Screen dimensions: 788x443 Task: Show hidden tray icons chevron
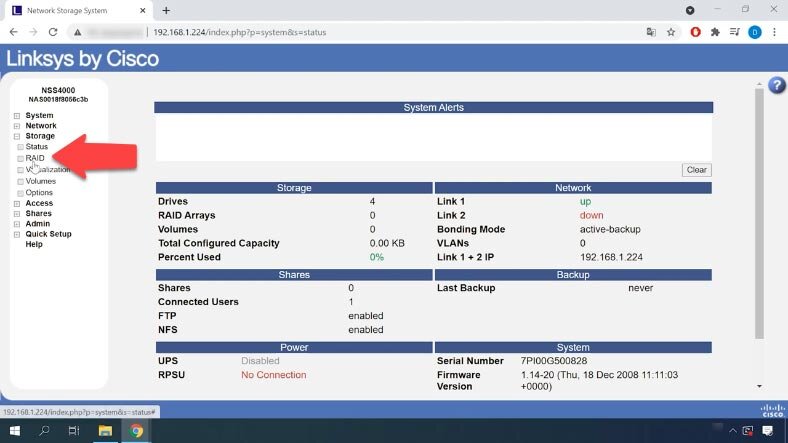pyautogui.click(x=733, y=431)
